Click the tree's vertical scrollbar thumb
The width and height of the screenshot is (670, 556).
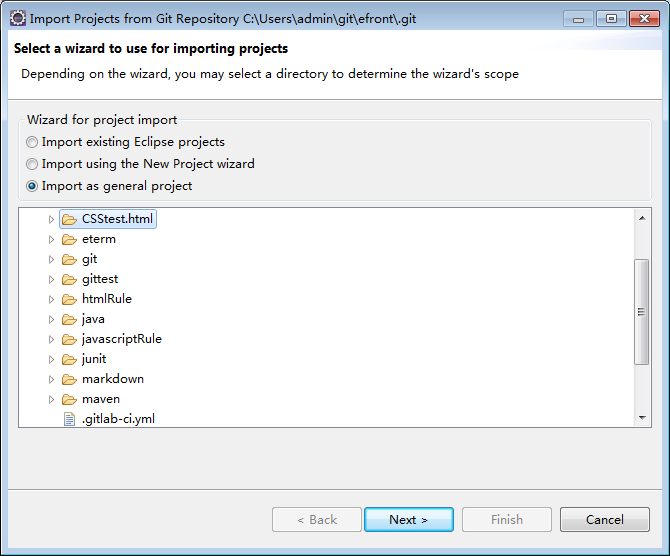642,312
